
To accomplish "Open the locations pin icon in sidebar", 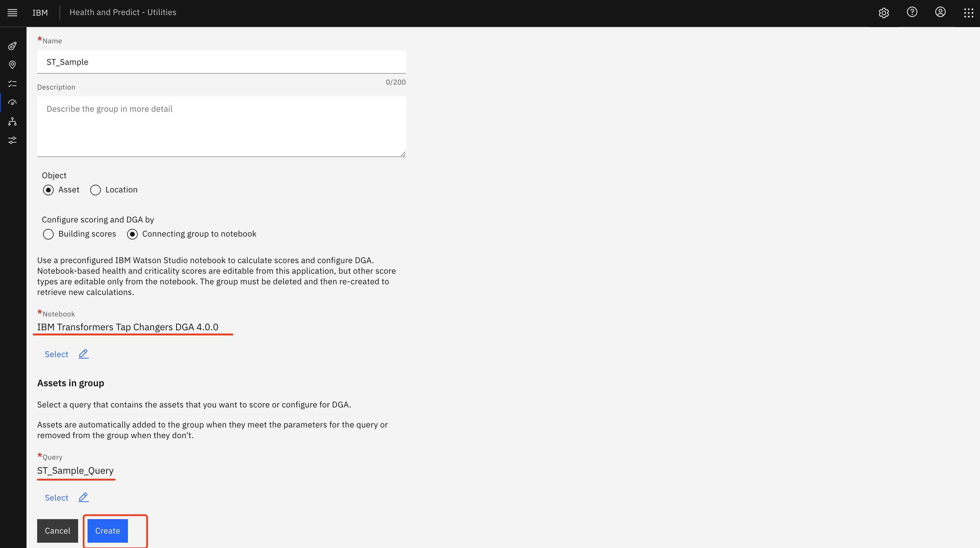I will pyautogui.click(x=13, y=65).
